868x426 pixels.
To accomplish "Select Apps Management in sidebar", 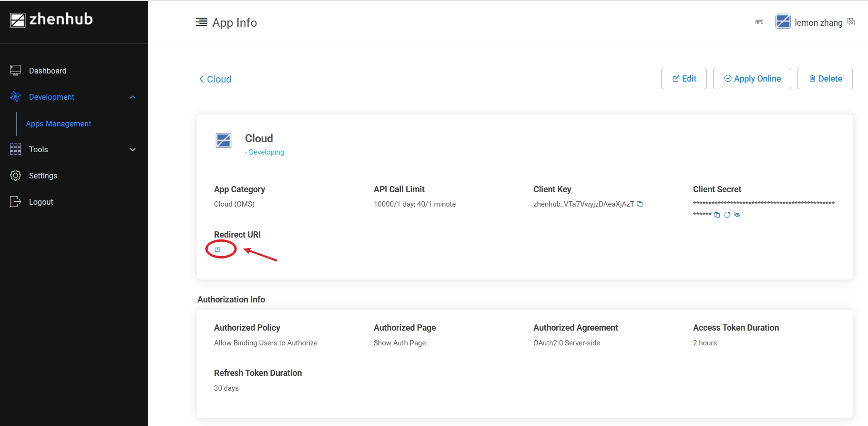I will tap(59, 124).
